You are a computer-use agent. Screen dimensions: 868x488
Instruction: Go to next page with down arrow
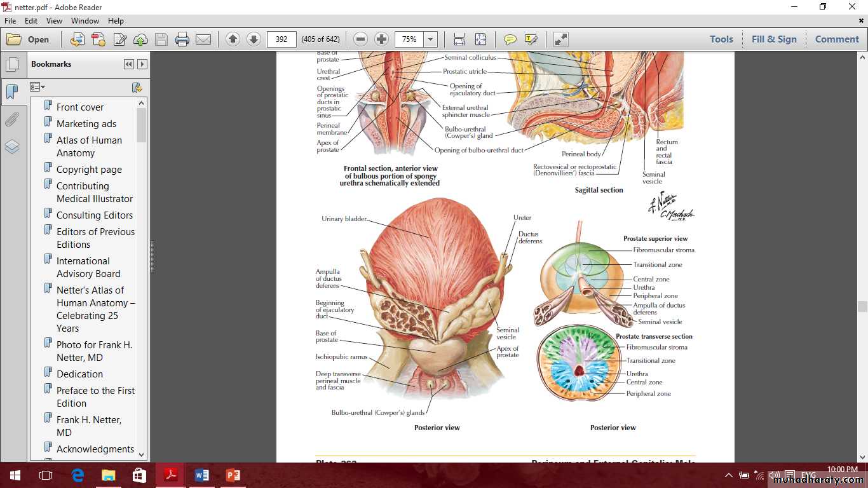click(x=254, y=39)
